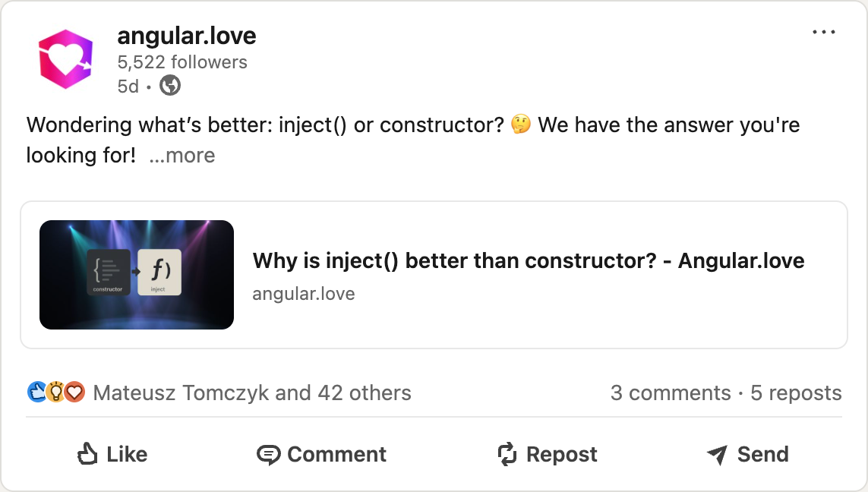868x492 pixels.
Task: Click the thinking face emoji in post
Action: click(x=520, y=124)
